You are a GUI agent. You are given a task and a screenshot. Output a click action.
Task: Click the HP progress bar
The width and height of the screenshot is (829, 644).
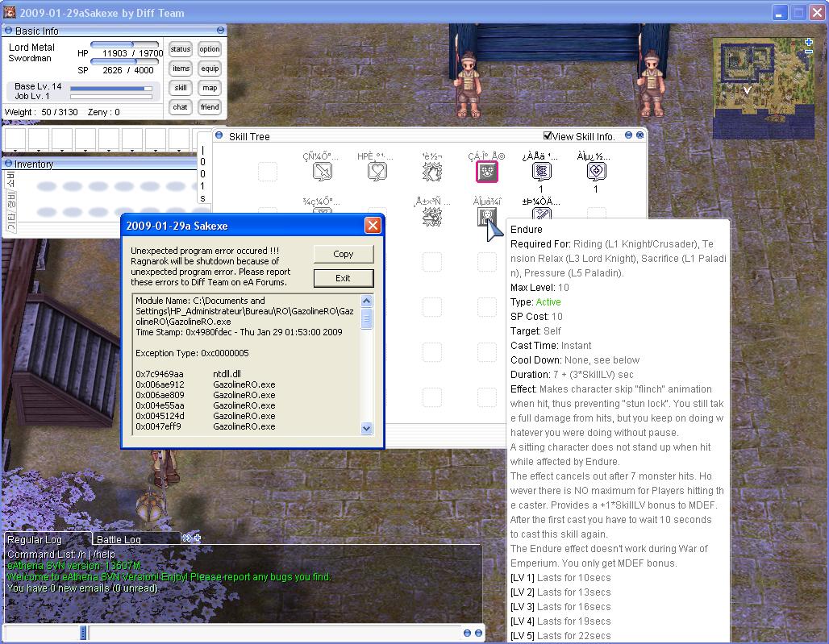click(124, 45)
